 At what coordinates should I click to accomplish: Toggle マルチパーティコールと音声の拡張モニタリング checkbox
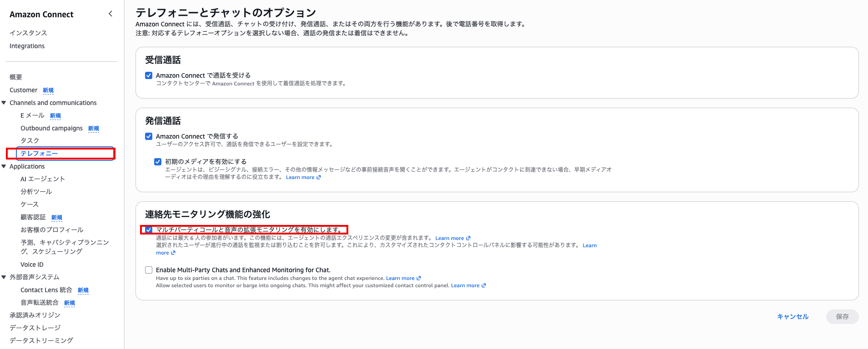coord(149,230)
